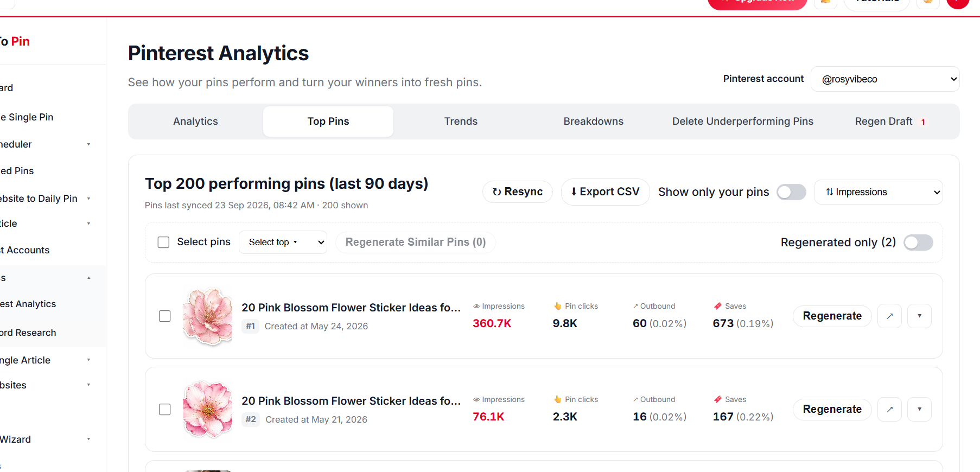This screenshot has width=980, height=472.
Task: Open external link icon for pin #1
Action: coord(890,316)
